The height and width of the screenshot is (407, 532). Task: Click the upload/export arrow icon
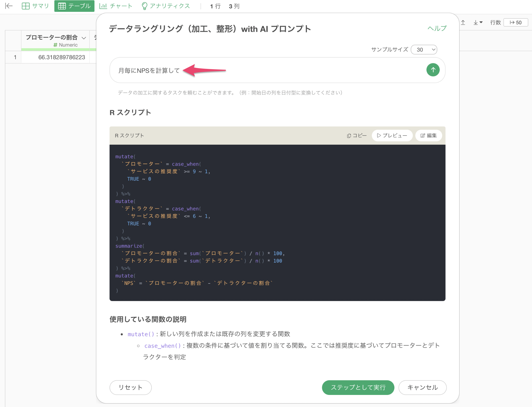point(463,23)
